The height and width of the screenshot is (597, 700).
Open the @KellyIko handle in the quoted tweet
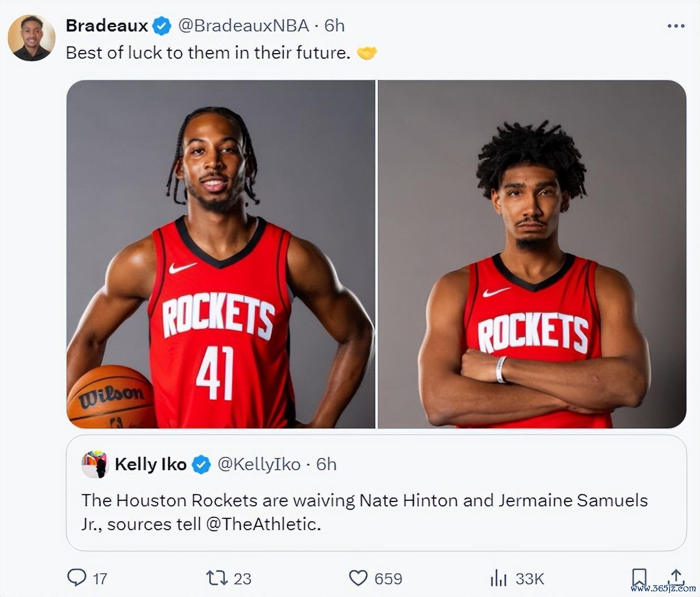tap(259, 464)
